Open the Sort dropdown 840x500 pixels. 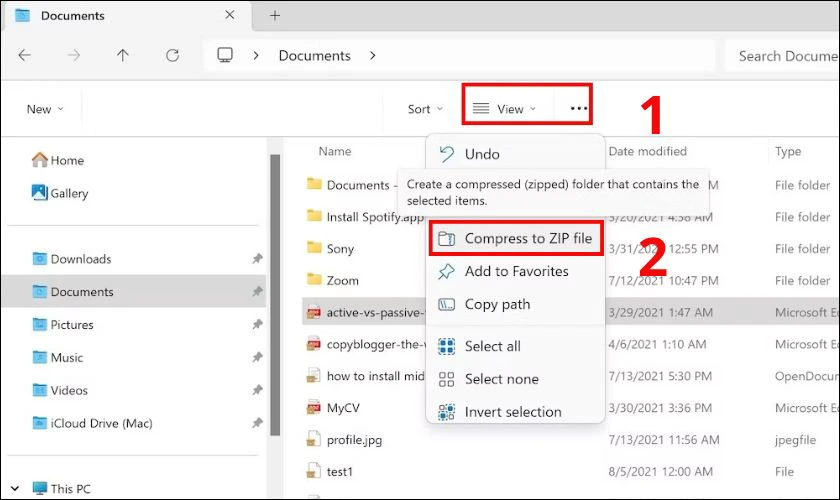(x=425, y=109)
